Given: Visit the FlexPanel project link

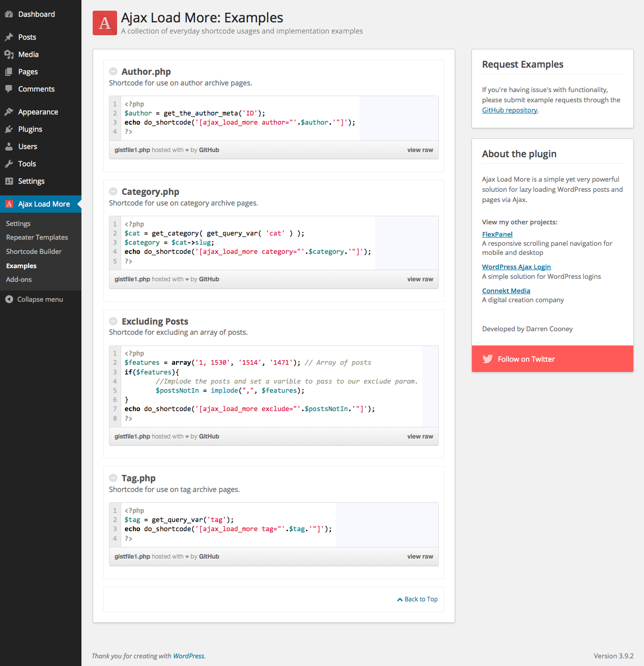Looking at the screenshot, I should (x=497, y=234).
